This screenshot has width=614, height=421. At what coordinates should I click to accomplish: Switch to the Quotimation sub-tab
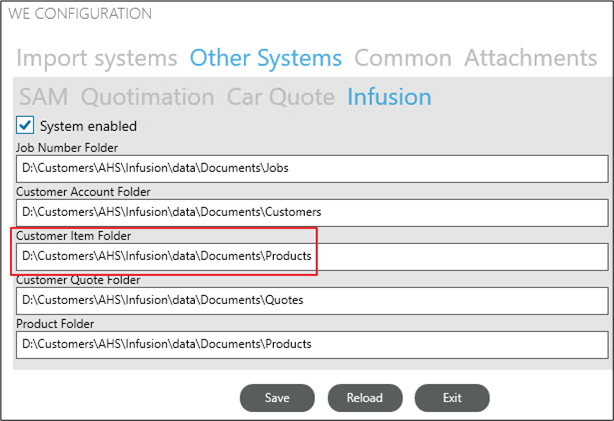point(148,96)
